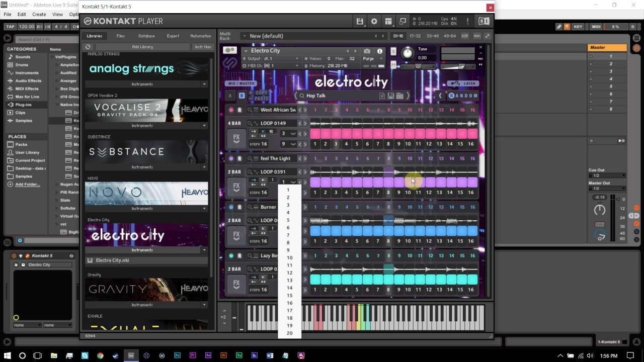Toggle the LATCH mode button
Image resolution: width=644 pixels, height=362 pixels.
[463, 83]
